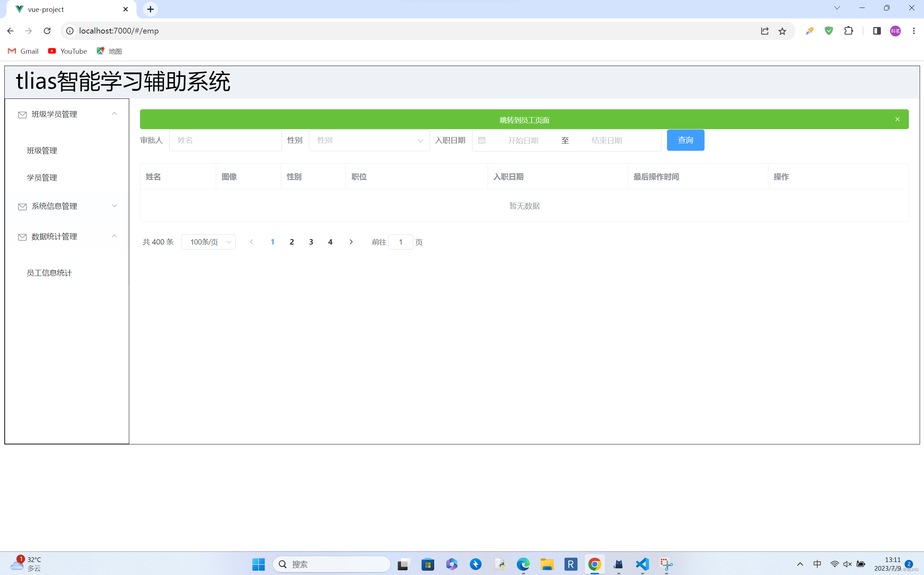Viewport: 924px width, 575px height.
Task: Click the Chrome browser taskbar icon
Action: point(594,565)
